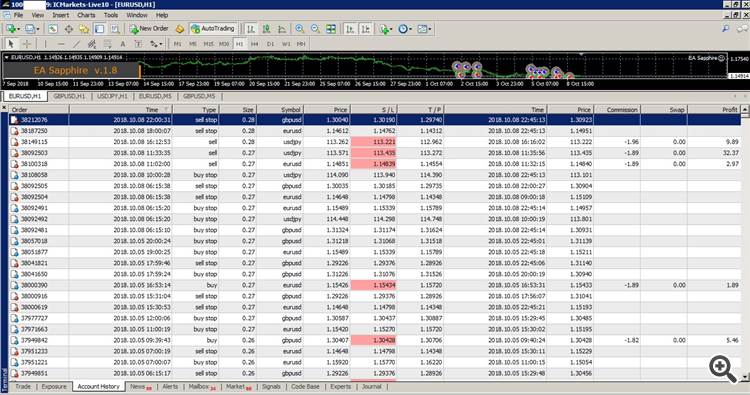Expand the New Chart dropdown arrow
This screenshot has height=395, width=750.
pyautogui.click(x=18, y=30)
